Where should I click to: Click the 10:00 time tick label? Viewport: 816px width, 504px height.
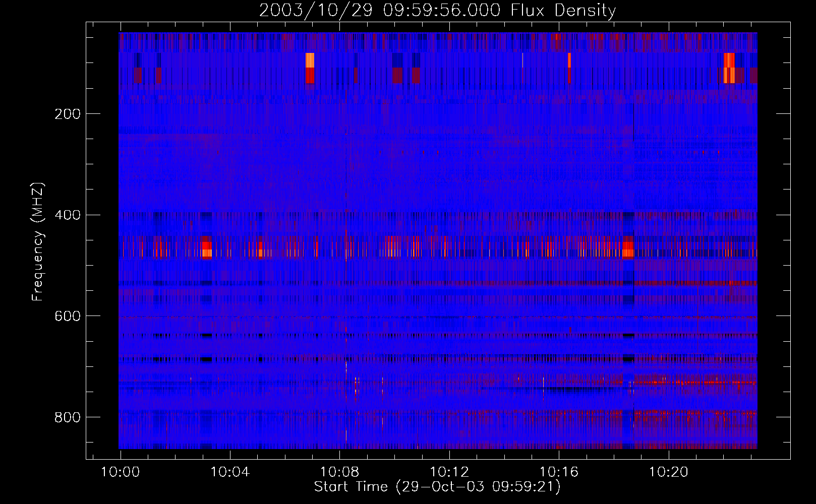click(x=120, y=472)
